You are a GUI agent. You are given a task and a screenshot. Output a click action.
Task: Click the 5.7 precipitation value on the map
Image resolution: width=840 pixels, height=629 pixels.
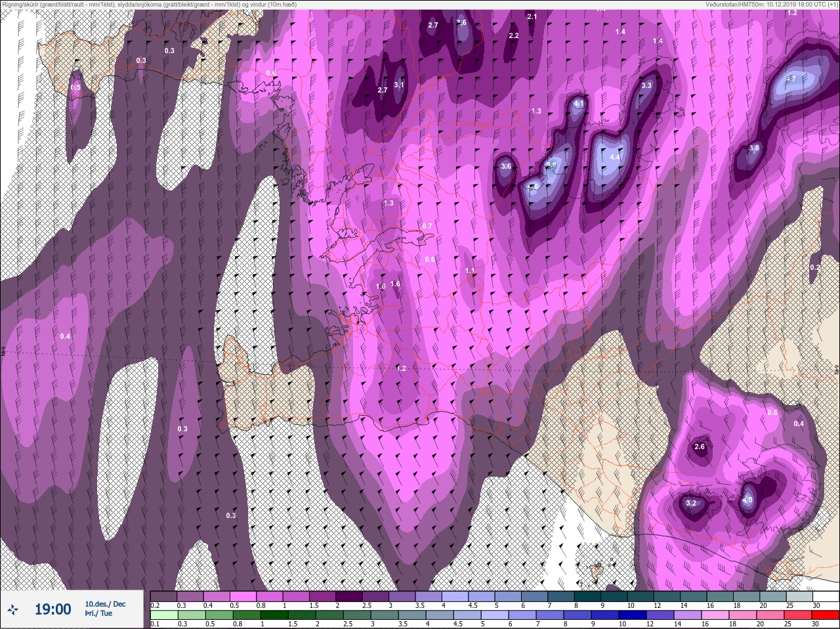791,79
